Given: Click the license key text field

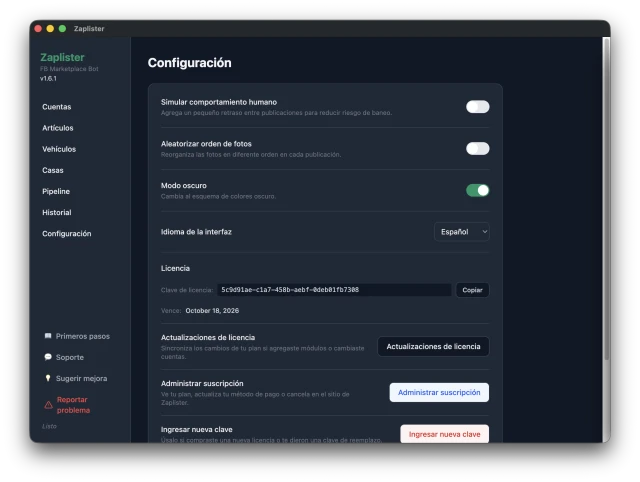Looking at the screenshot, I should click(334, 290).
